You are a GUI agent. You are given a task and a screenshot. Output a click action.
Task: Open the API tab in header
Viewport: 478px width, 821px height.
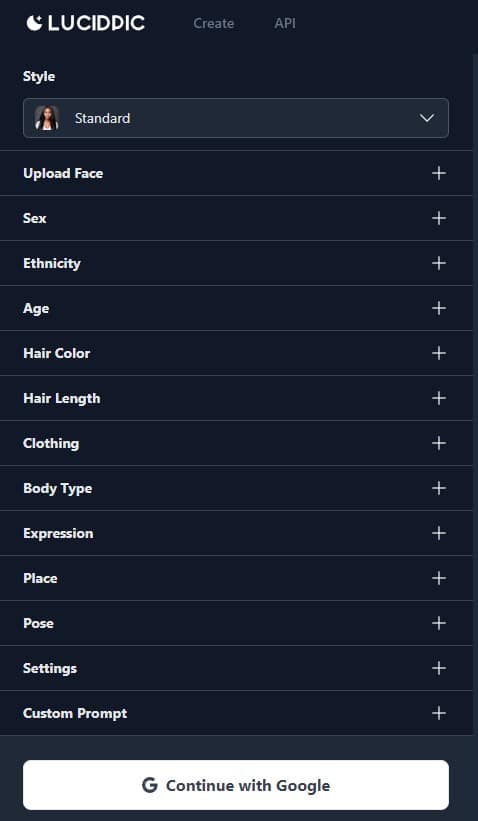pos(285,24)
